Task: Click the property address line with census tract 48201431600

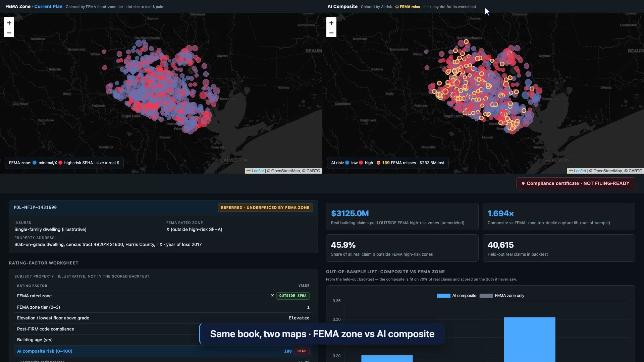Action: [108, 244]
